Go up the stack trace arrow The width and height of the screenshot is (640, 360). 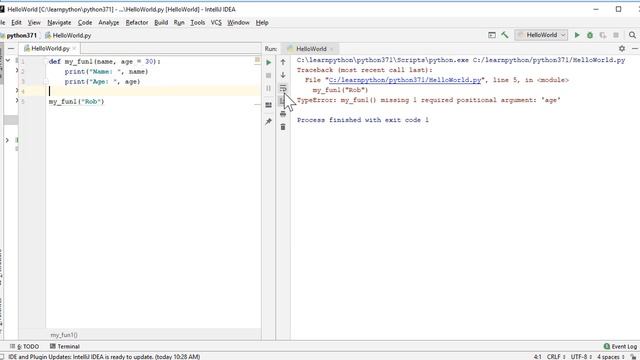tap(283, 62)
